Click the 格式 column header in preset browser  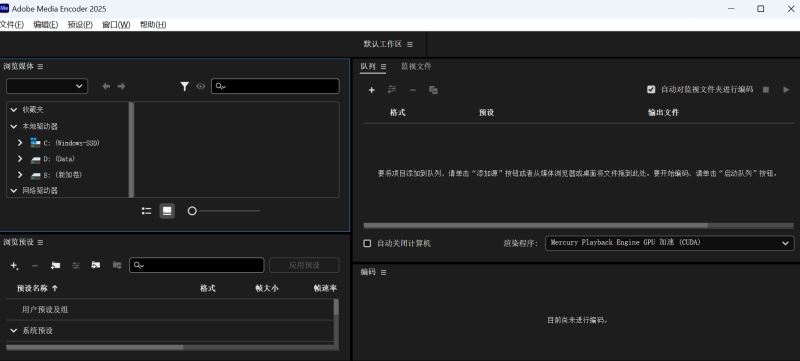coord(208,288)
